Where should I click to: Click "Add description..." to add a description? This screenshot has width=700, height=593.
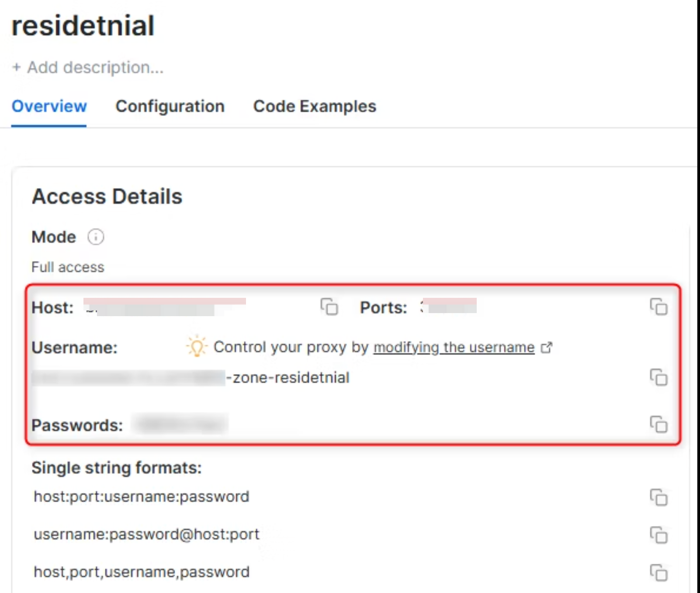(x=95, y=68)
